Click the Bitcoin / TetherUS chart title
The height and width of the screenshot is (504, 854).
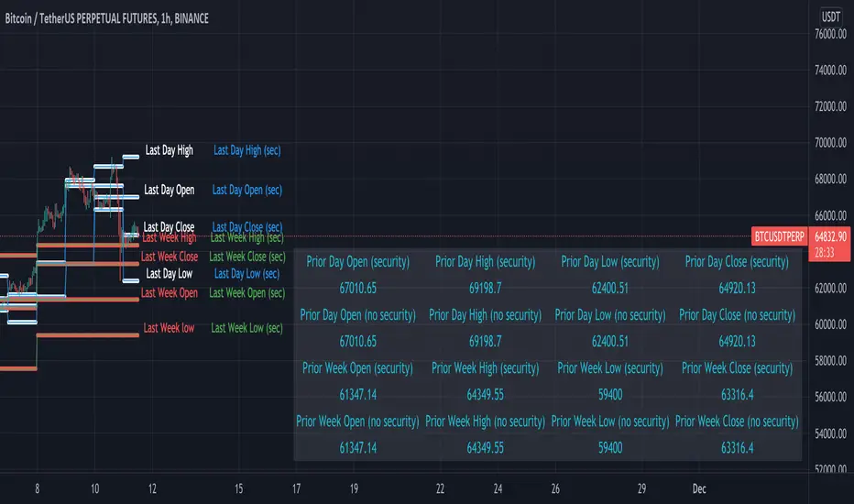pos(104,18)
